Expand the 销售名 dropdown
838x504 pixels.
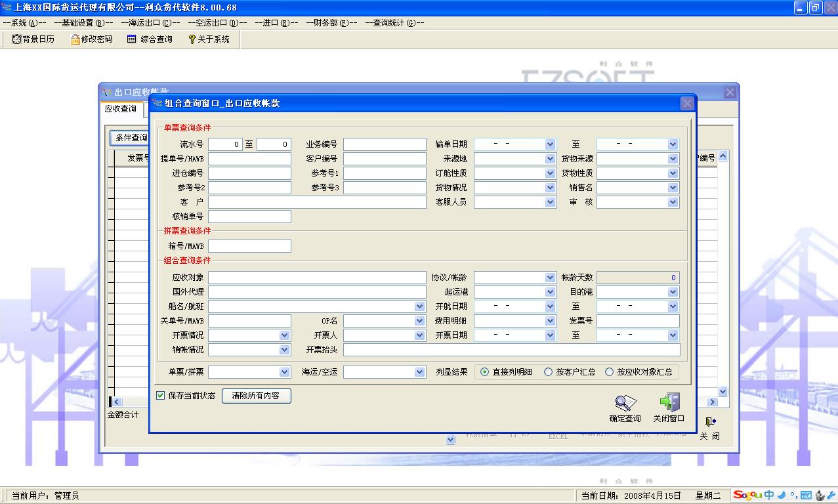[673, 188]
